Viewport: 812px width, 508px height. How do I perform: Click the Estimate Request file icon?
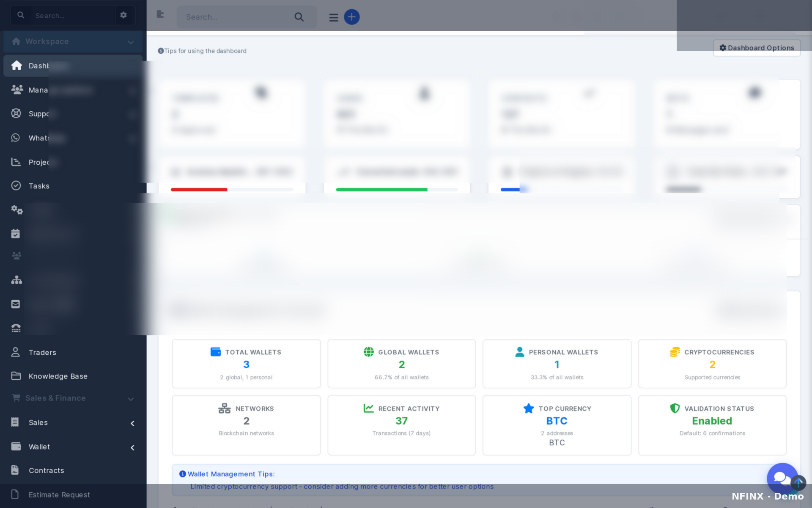coord(15,494)
